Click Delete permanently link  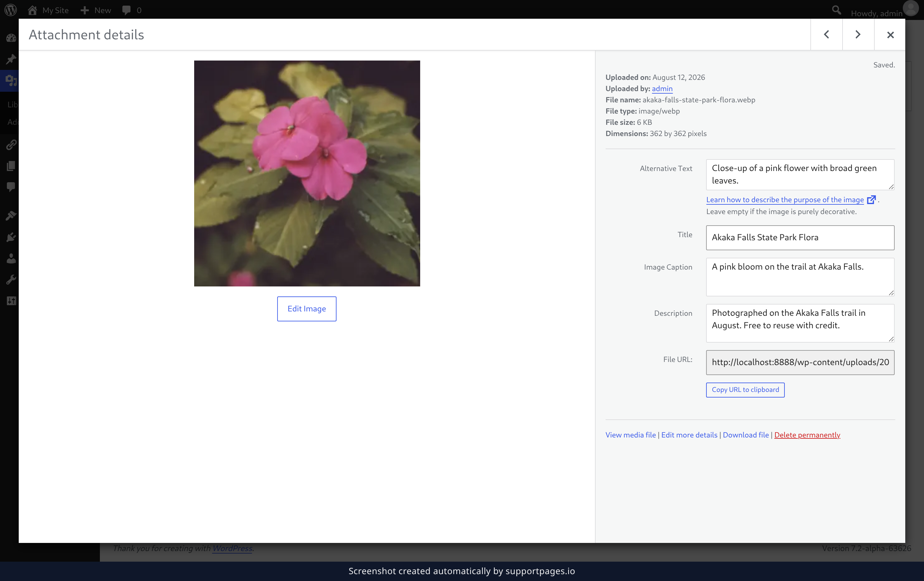coord(807,435)
